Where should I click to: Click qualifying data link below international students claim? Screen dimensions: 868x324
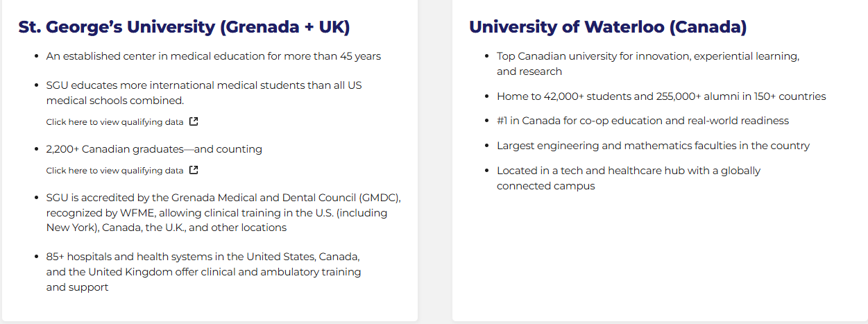click(x=115, y=121)
